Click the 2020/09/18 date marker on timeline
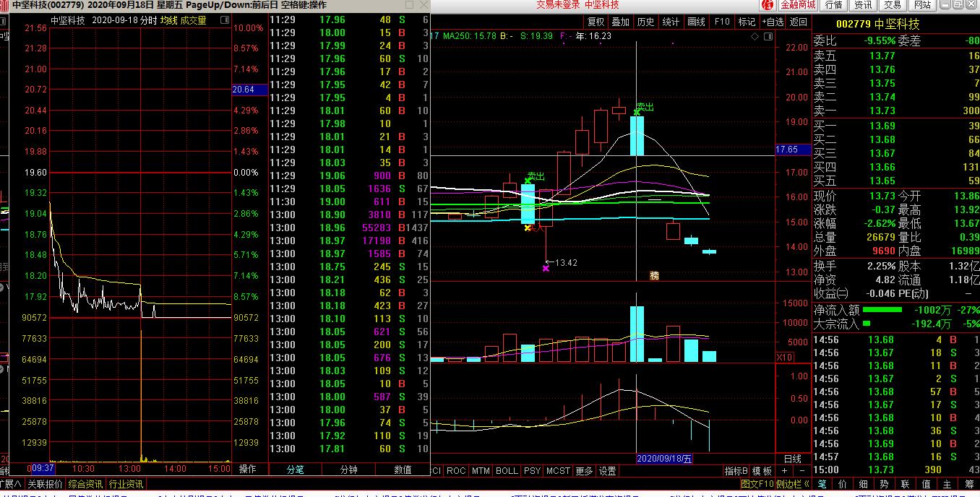 (x=664, y=459)
